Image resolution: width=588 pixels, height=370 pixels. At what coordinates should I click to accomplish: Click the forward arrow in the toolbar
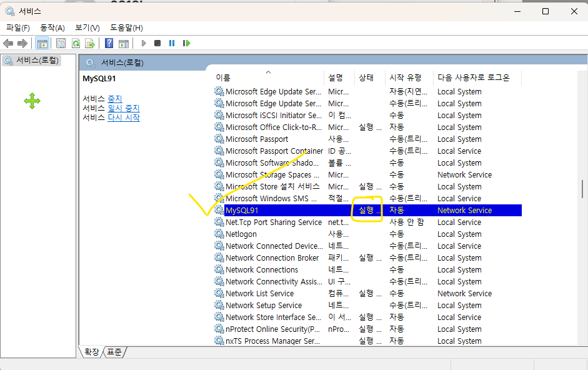(x=22, y=44)
